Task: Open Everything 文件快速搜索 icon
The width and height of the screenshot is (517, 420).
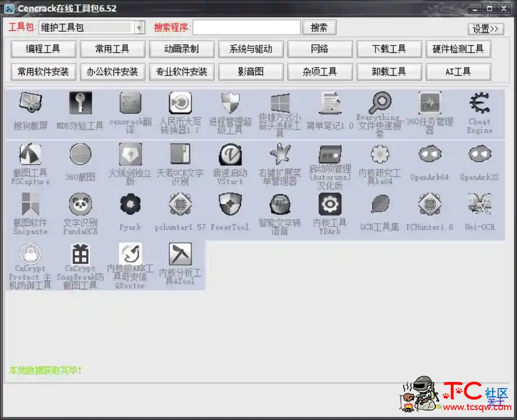Action: [x=380, y=103]
